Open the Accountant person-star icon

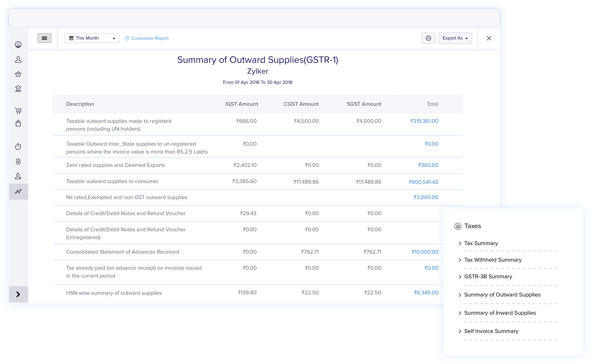[19, 176]
